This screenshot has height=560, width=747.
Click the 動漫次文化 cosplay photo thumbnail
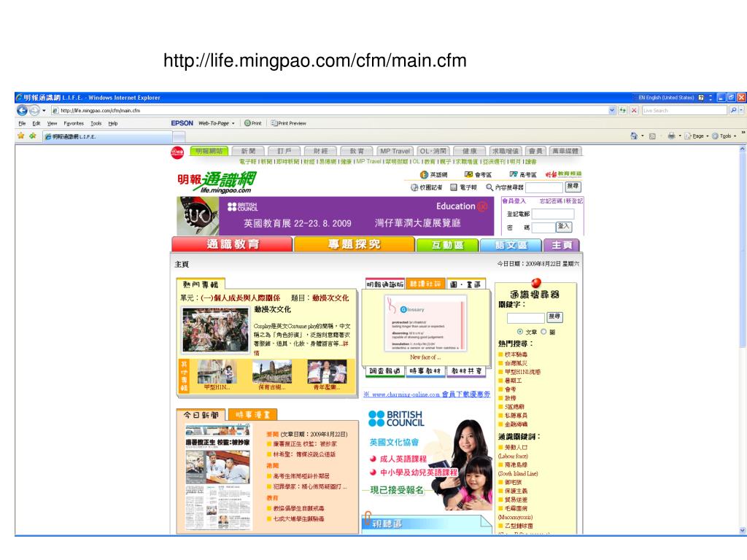tap(216, 330)
